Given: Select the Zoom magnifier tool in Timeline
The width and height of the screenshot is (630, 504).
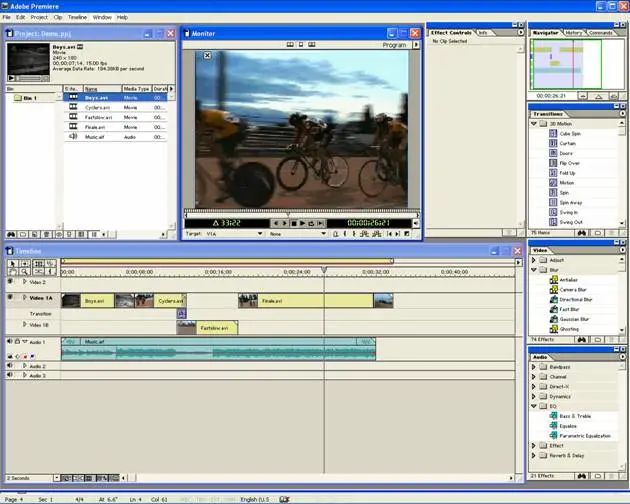Looking at the screenshot, I should 25,272.
